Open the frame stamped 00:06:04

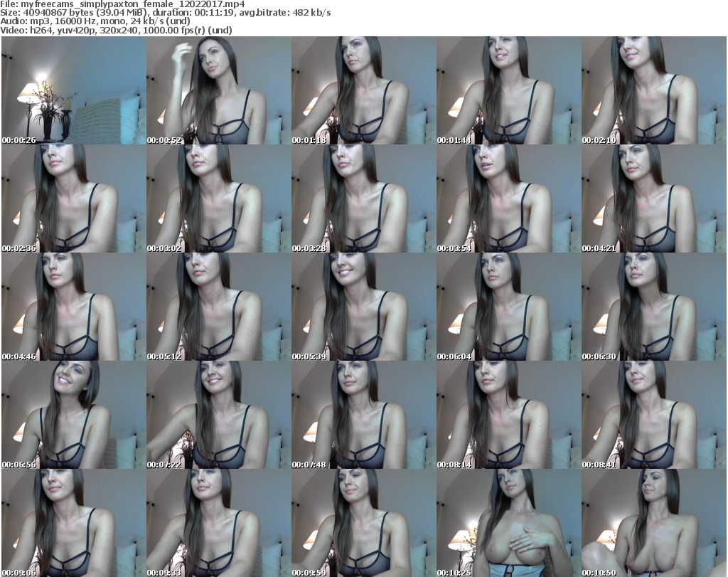509,307
